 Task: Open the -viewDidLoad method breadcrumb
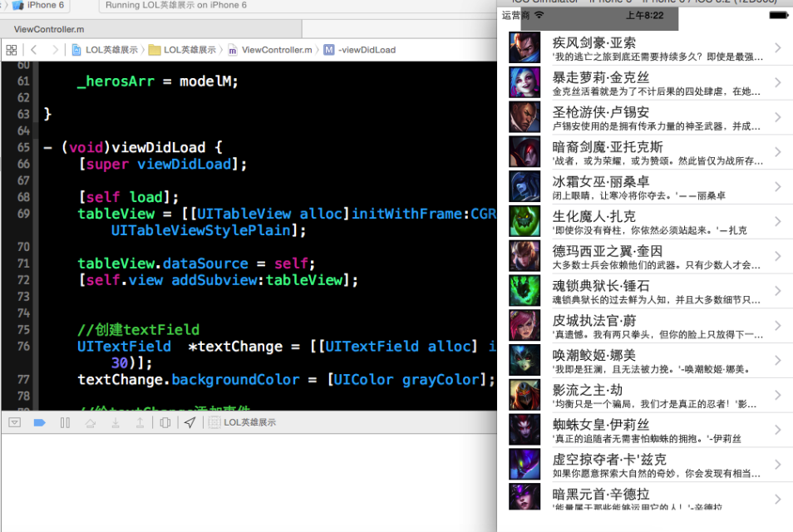click(x=360, y=50)
